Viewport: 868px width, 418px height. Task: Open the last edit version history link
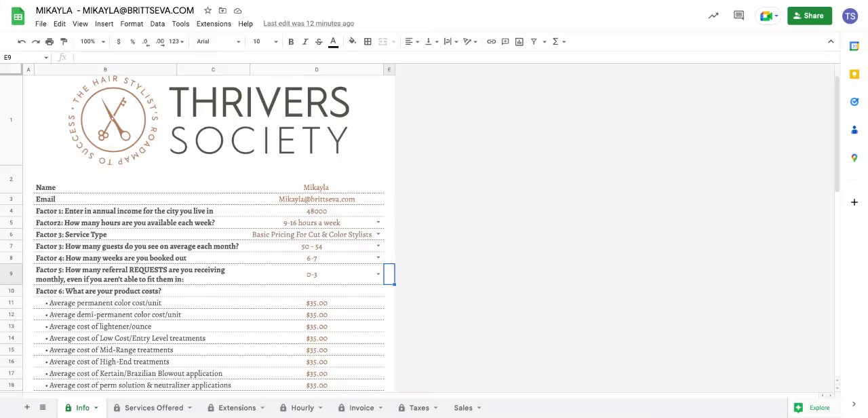309,24
